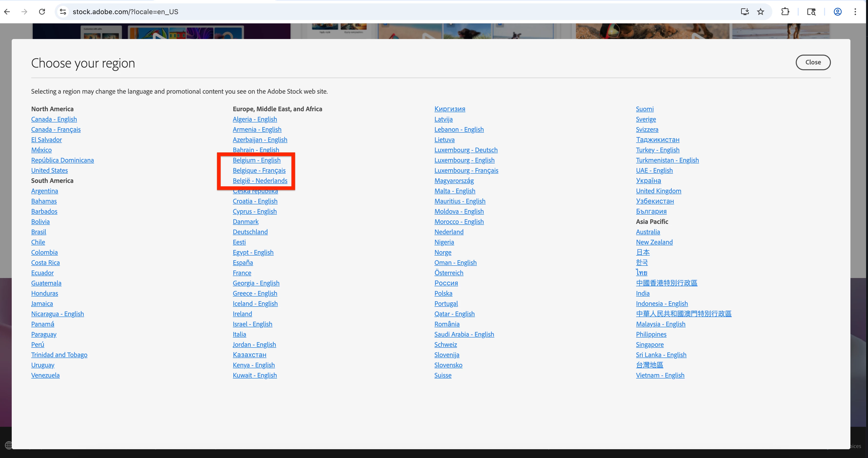Select Malaysia - English

[x=661, y=324]
